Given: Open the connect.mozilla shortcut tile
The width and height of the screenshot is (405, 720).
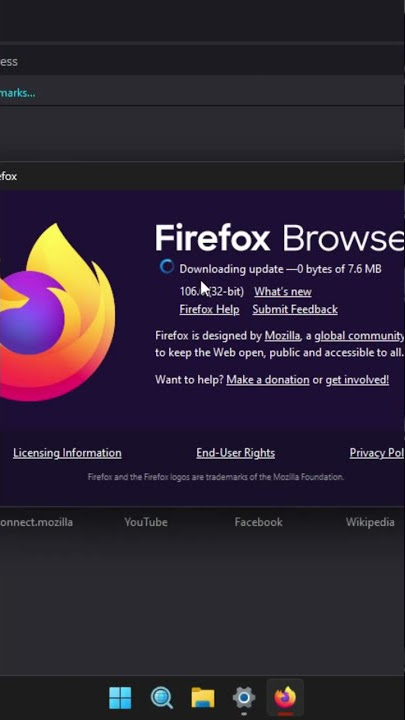Looking at the screenshot, I should coord(36,522).
